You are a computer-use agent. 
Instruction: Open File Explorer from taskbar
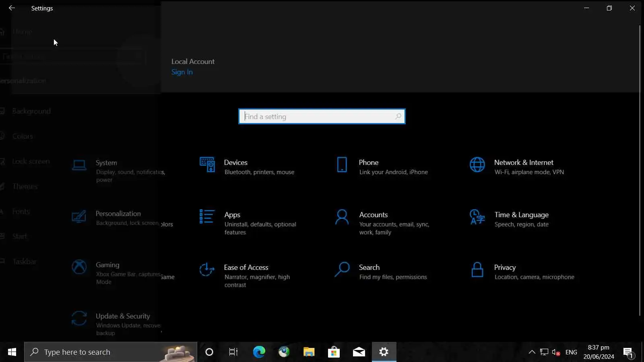(309, 352)
